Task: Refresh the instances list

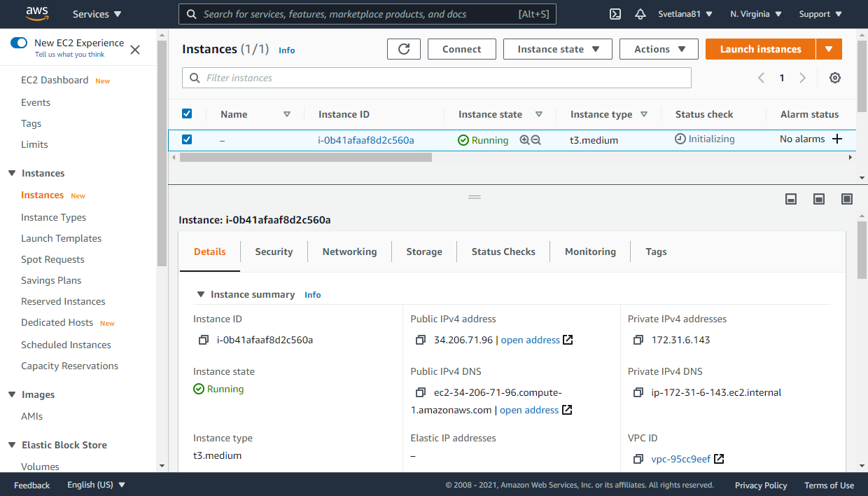Action: coord(404,49)
